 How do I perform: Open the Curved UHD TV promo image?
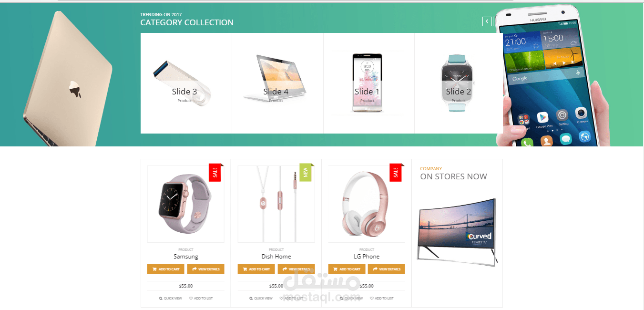pyautogui.click(x=457, y=231)
